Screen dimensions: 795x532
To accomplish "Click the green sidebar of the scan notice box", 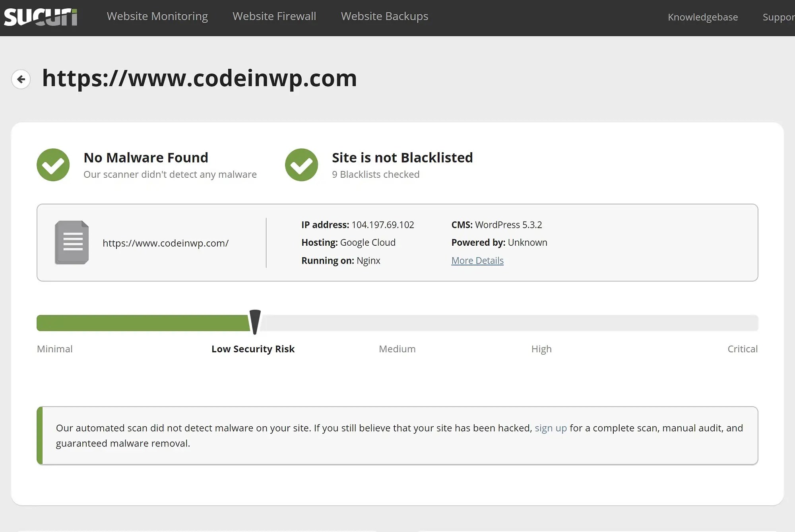I will (x=39, y=435).
